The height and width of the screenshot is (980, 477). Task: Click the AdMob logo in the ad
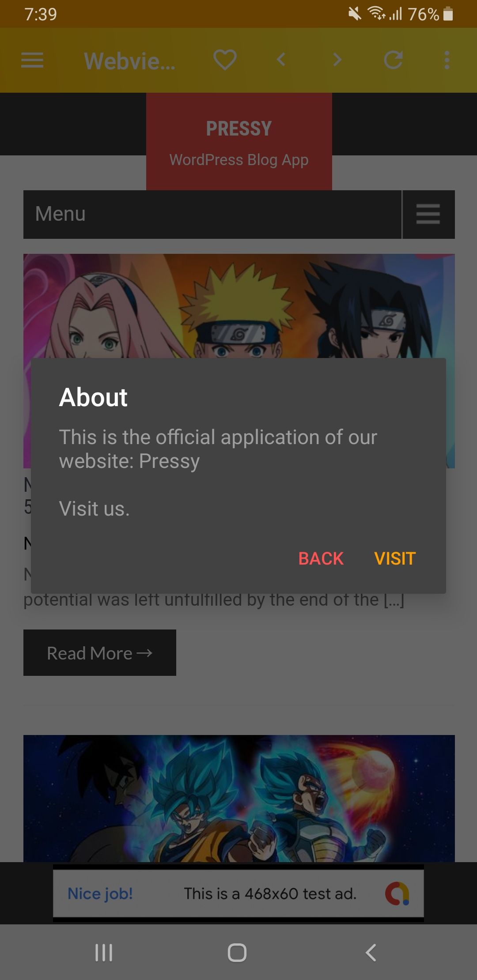[x=397, y=893]
